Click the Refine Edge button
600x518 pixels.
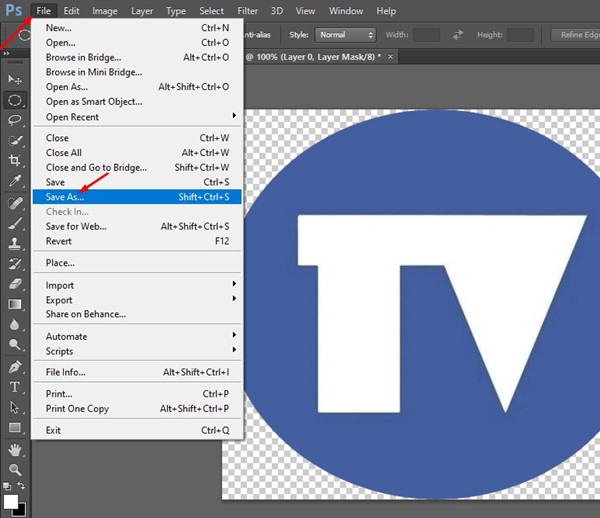576,35
